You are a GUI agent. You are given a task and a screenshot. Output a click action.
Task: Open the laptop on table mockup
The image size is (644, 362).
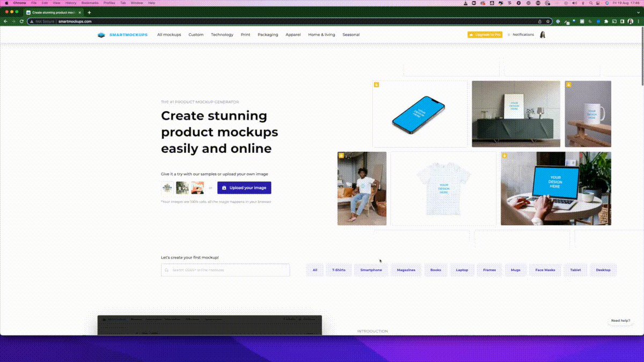click(556, 188)
